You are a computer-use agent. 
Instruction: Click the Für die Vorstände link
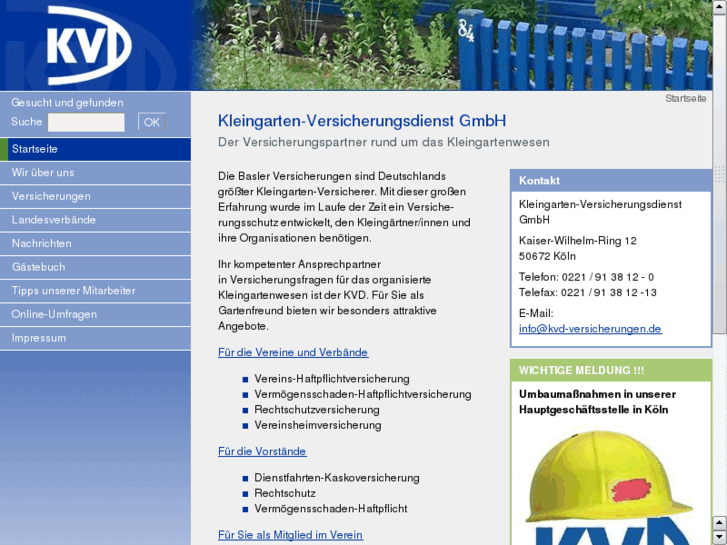262,451
